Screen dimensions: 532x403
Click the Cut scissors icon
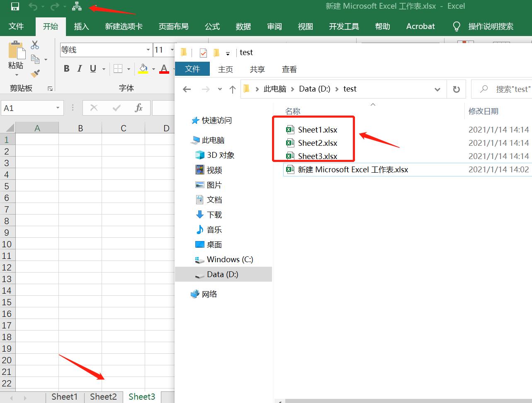pyautogui.click(x=35, y=45)
